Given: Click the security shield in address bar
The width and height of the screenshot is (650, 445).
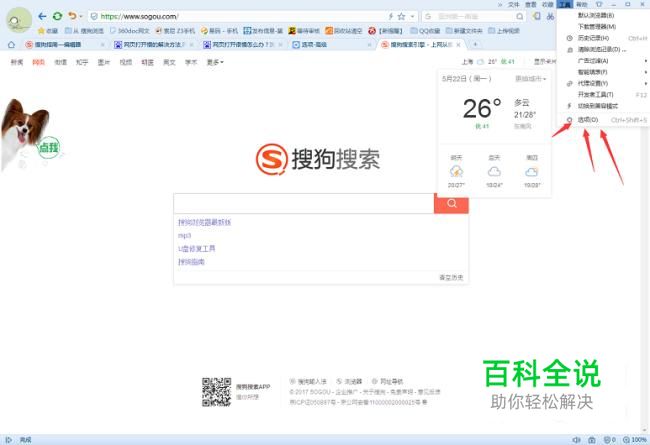Looking at the screenshot, I should (x=94, y=16).
